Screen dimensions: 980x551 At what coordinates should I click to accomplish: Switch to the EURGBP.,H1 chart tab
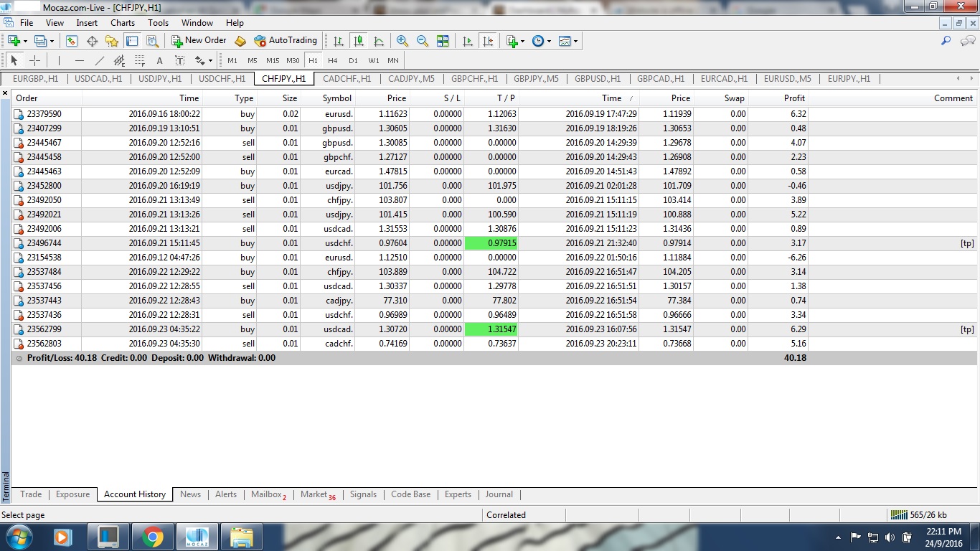pos(36,79)
